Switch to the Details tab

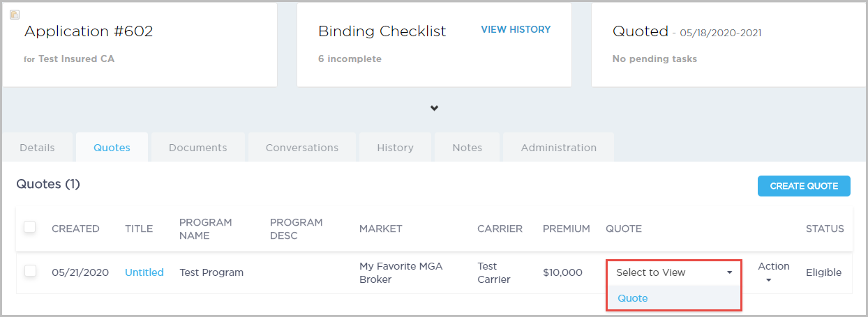click(x=38, y=148)
